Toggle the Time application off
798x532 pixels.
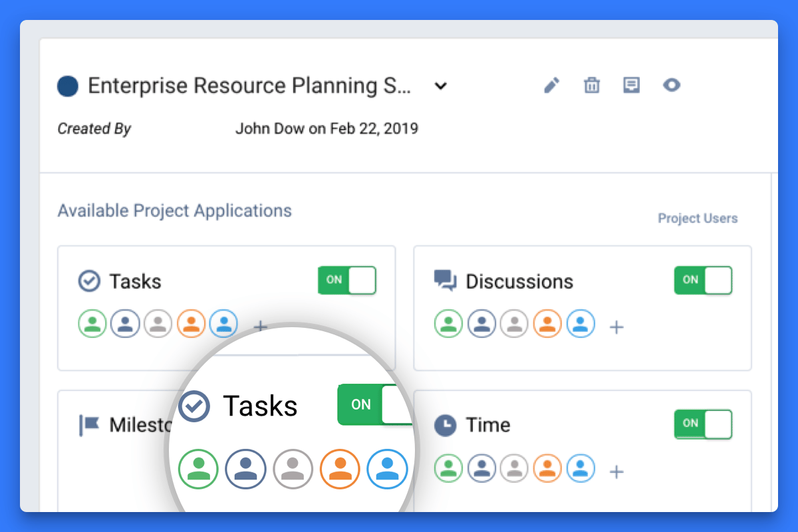(703, 424)
